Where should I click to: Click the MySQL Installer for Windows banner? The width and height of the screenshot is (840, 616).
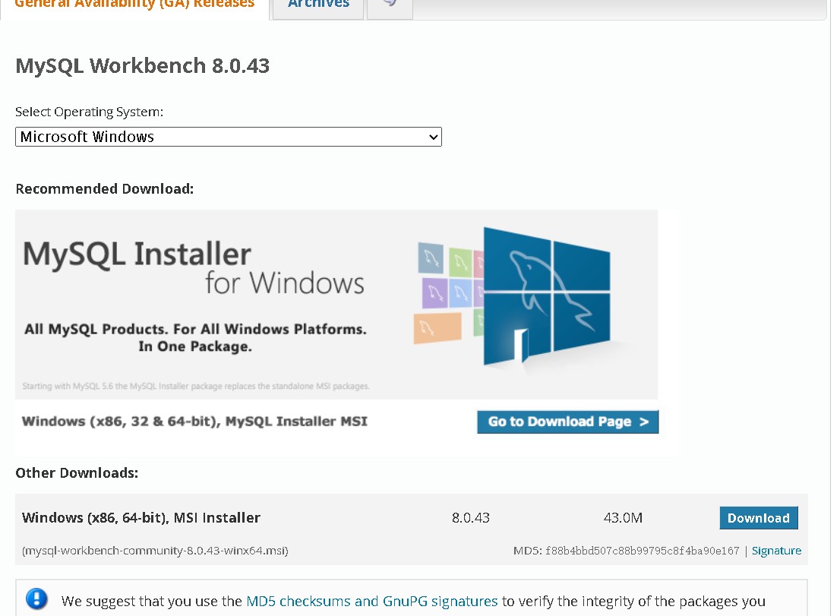[x=336, y=305]
